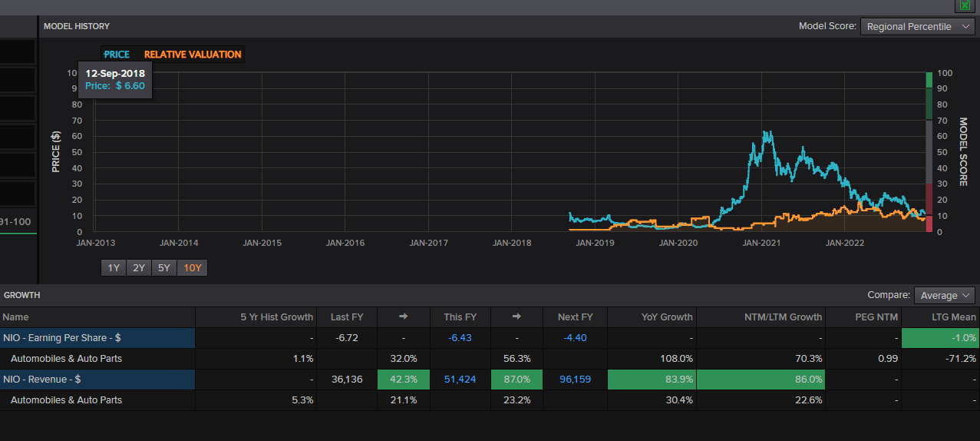The width and height of the screenshot is (980, 441).
Task: Click the Next FY column header
Action: [x=575, y=317]
